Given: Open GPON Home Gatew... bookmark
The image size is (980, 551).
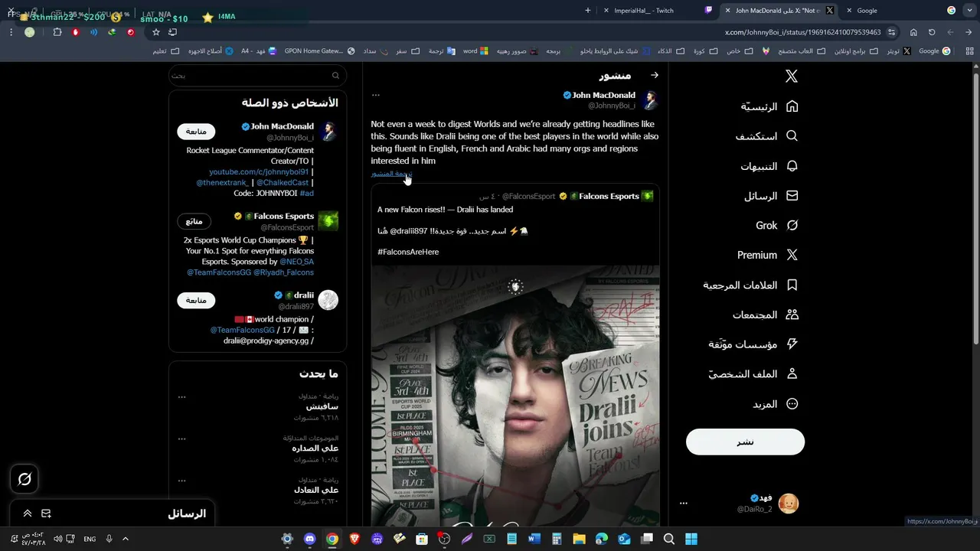Looking at the screenshot, I should (319, 51).
